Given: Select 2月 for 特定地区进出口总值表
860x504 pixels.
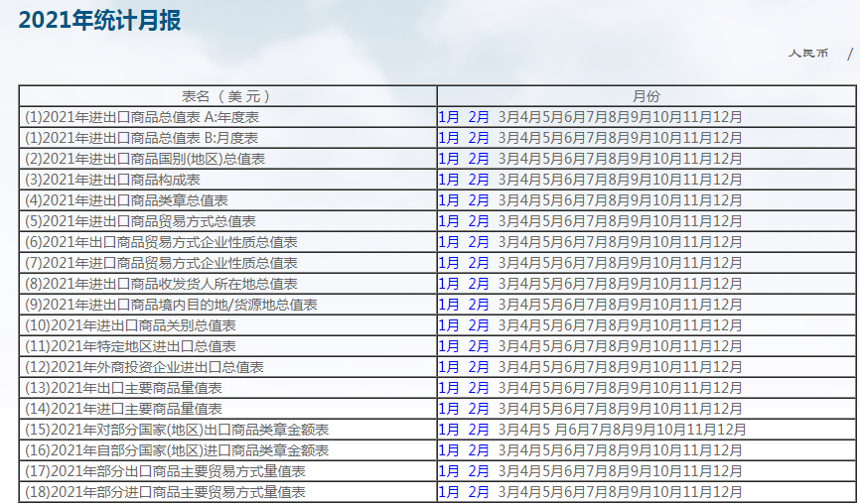Looking at the screenshot, I should pos(479,346).
